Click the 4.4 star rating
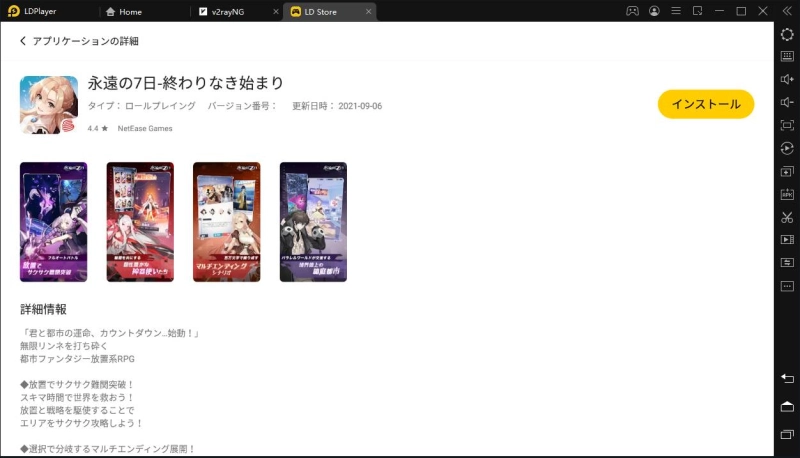 (x=97, y=129)
